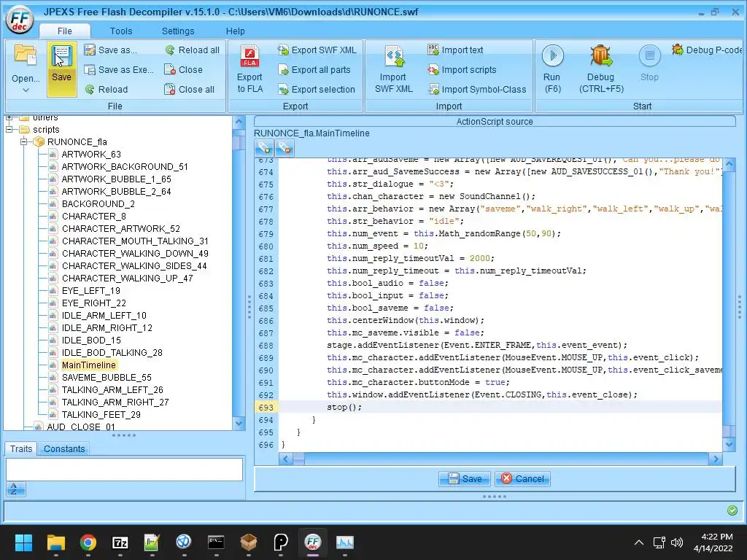
Task: Click Import scripts
Action: tap(462, 69)
